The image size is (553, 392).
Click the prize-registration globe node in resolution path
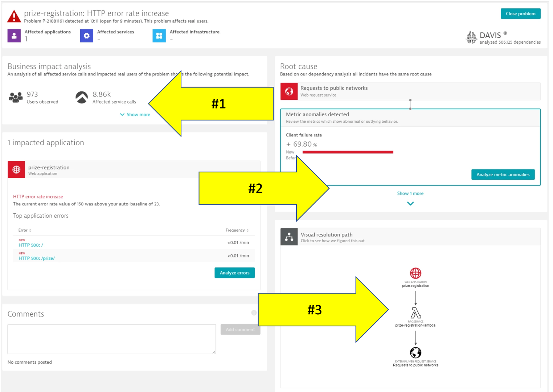point(415,273)
